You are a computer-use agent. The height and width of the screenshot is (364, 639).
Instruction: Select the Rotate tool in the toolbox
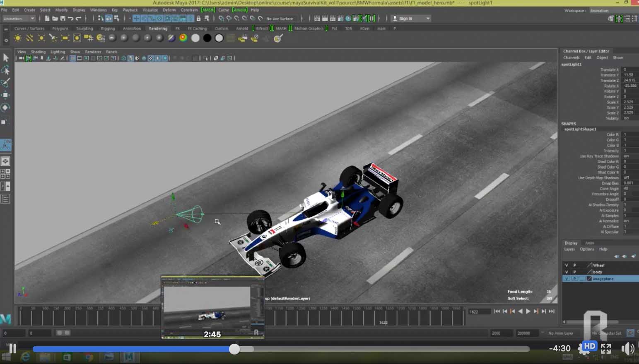tap(5, 108)
